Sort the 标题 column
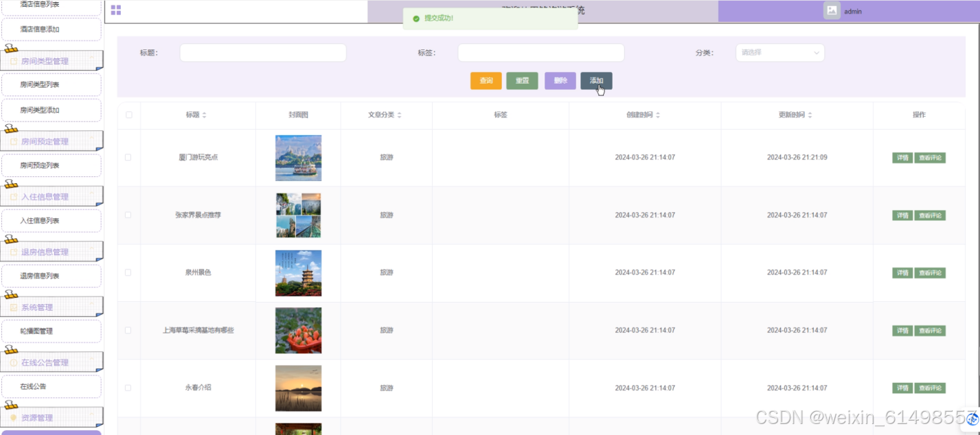Viewport: 980px width, 435px height. (x=204, y=115)
